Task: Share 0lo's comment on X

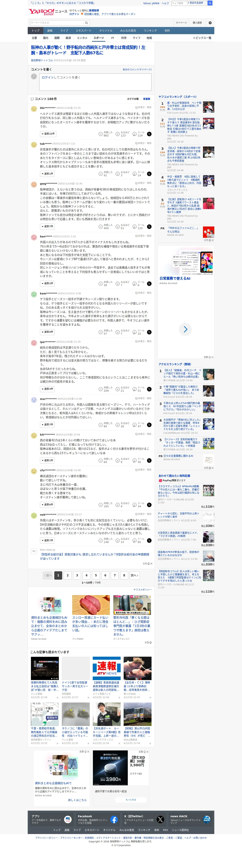Action: (x=149, y=134)
